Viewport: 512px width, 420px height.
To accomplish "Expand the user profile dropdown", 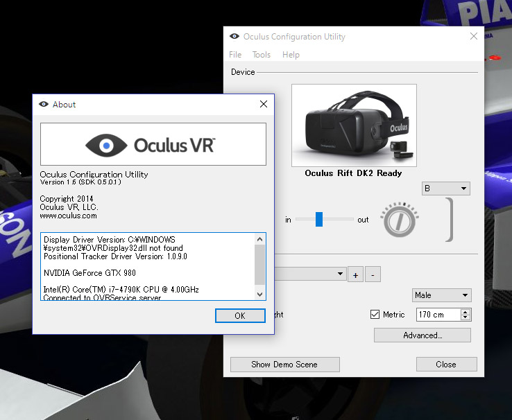I will [340, 274].
